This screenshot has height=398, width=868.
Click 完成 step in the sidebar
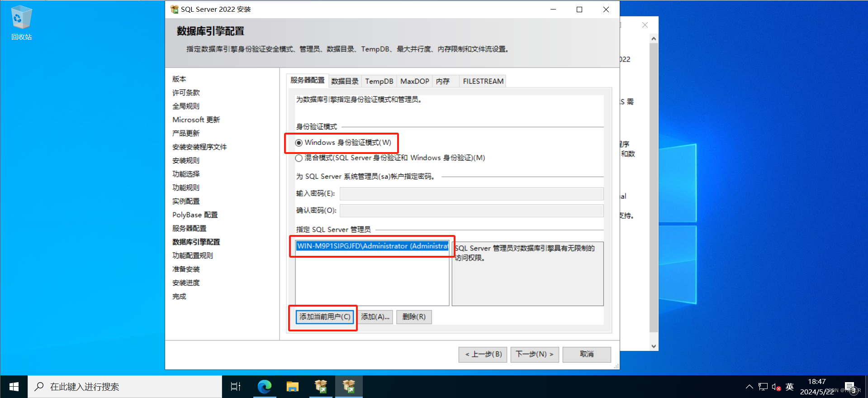(179, 296)
